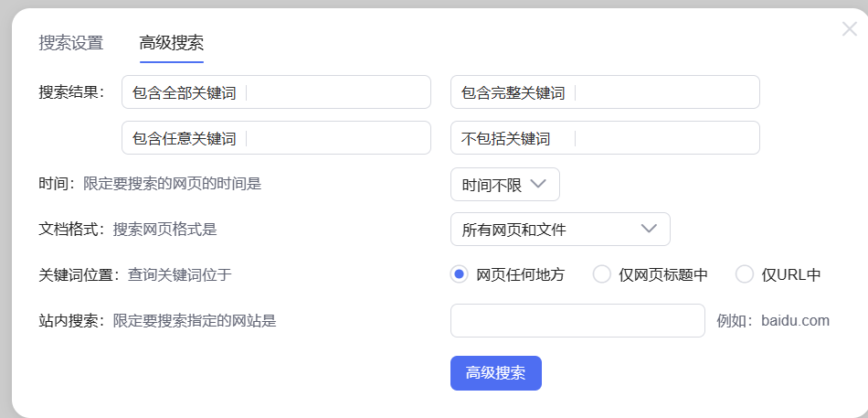Select the 网页任何地方 radio button
This screenshot has height=418, width=868.
click(460, 274)
